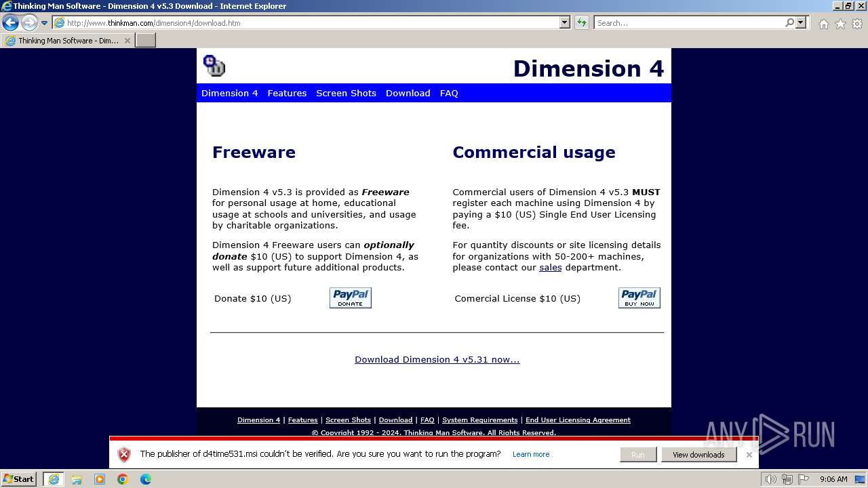Click Run button for d4time531.msi
The height and width of the screenshot is (488, 868).
[x=638, y=454]
